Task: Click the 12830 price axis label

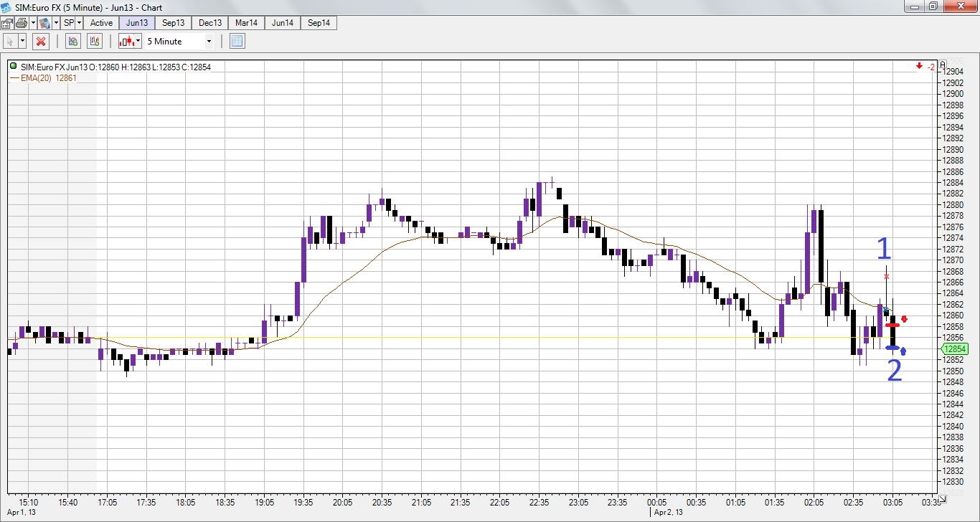Action: [954, 482]
